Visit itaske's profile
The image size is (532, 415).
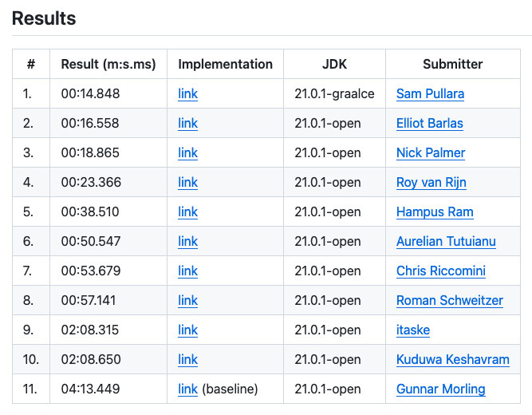pos(413,330)
